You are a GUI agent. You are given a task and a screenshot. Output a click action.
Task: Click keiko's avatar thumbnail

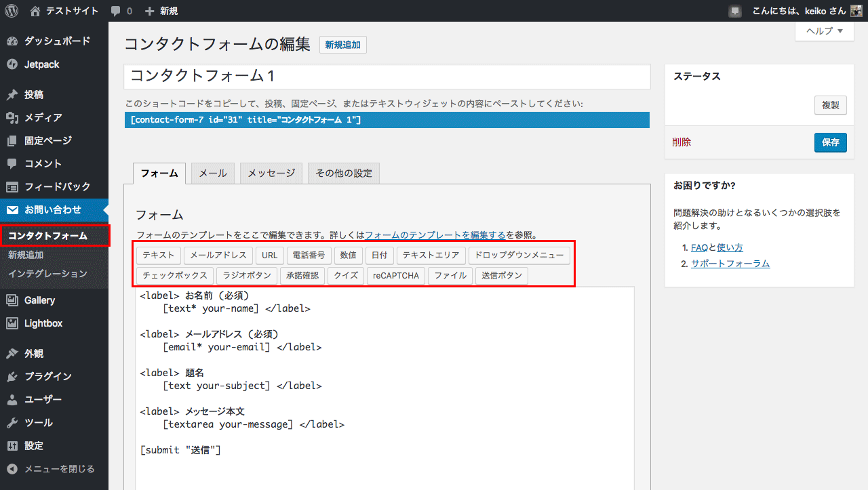pyautogui.click(x=856, y=11)
